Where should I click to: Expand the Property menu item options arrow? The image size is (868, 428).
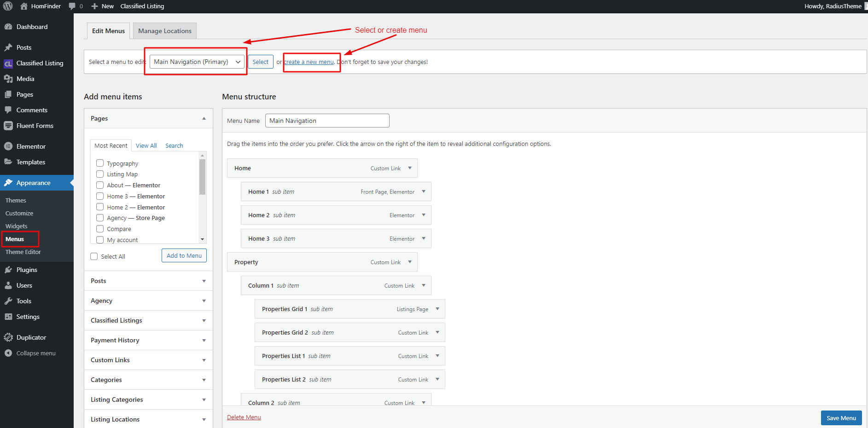click(x=410, y=262)
